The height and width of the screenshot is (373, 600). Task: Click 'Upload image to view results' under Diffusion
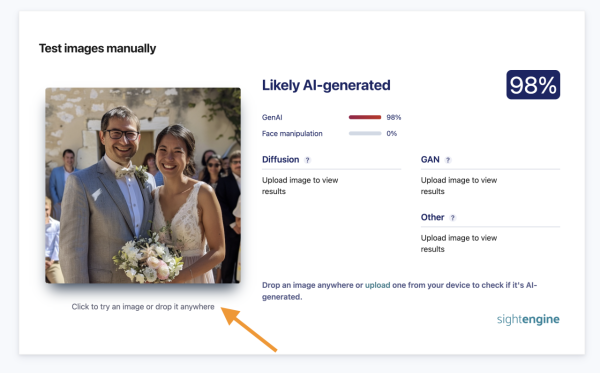(x=300, y=186)
